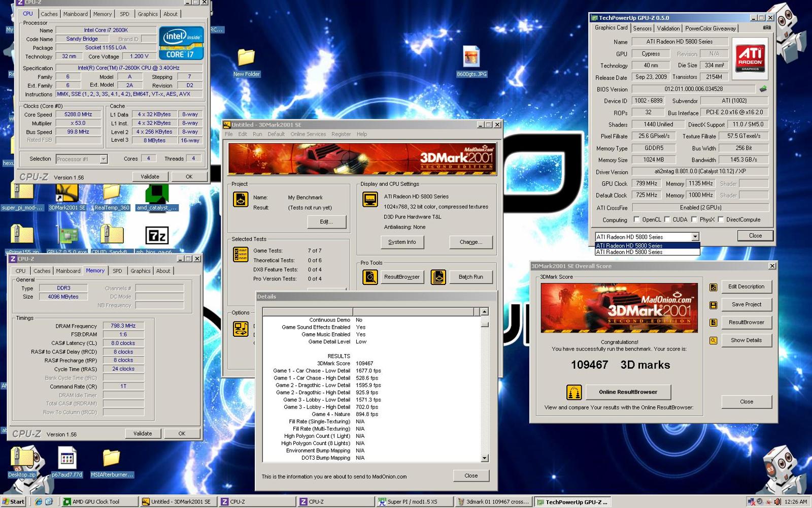Open the 7z desktop icon
The image size is (812, 508).
pos(157,236)
